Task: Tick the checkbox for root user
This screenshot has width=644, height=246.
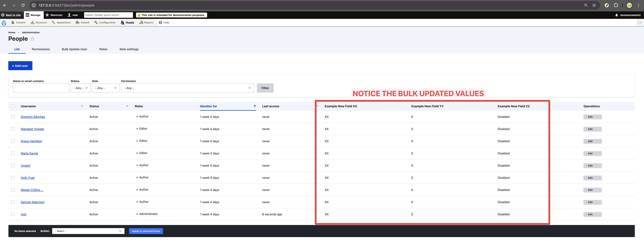Action: 13,214
